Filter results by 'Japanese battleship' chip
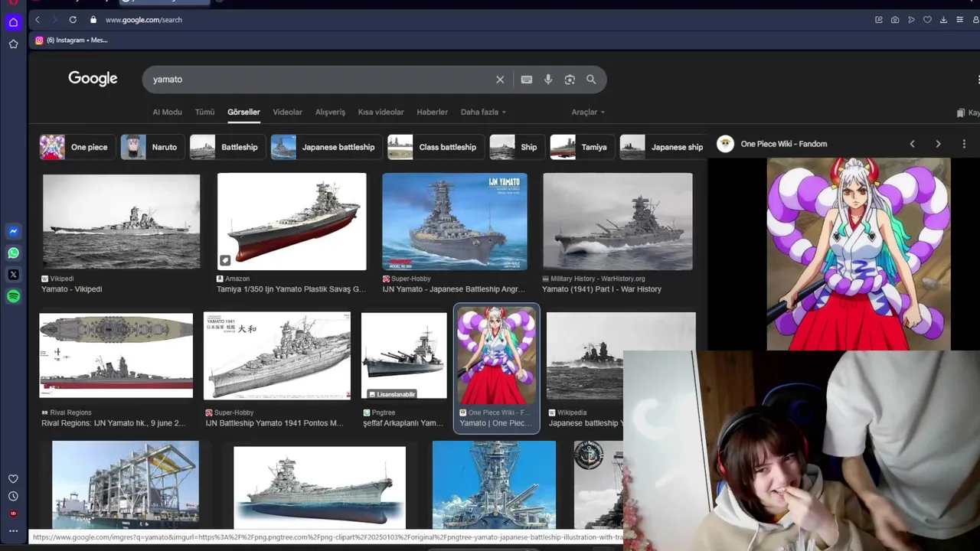Screen dimensions: 980x551 325,147
